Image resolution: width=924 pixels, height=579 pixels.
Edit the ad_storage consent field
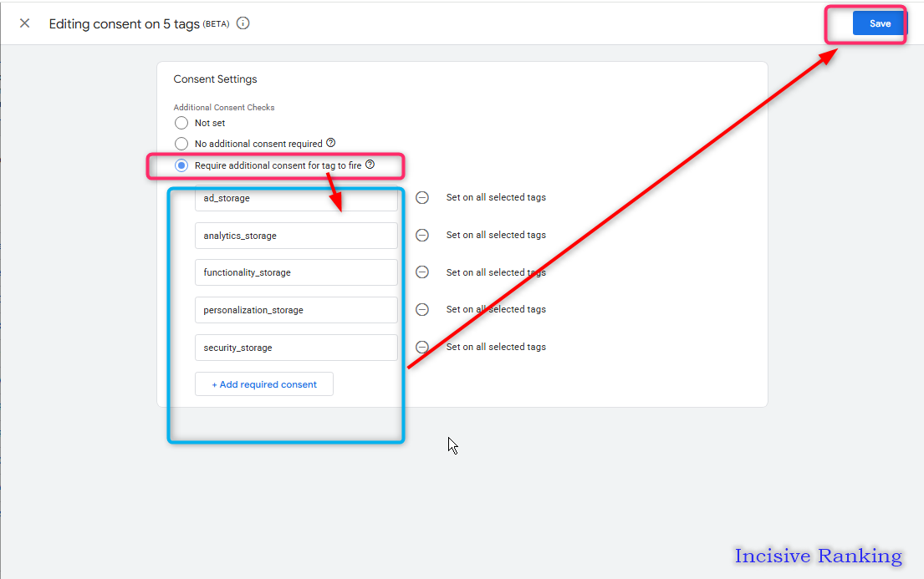(296, 198)
